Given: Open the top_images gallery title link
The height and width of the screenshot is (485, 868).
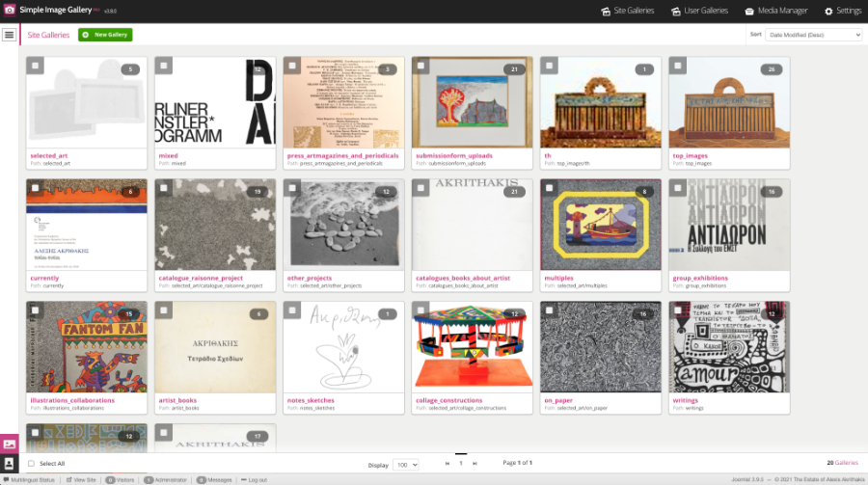Looking at the screenshot, I should click(x=691, y=155).
